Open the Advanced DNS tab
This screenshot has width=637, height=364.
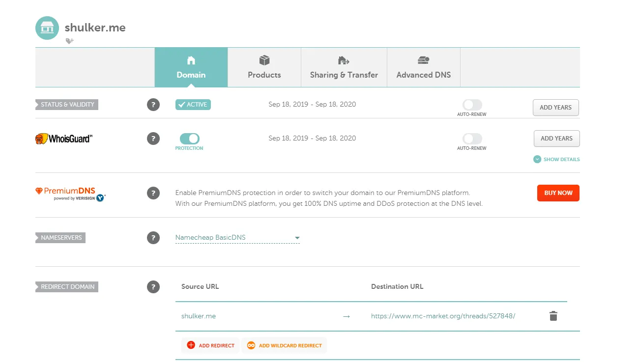click(424, 67)
